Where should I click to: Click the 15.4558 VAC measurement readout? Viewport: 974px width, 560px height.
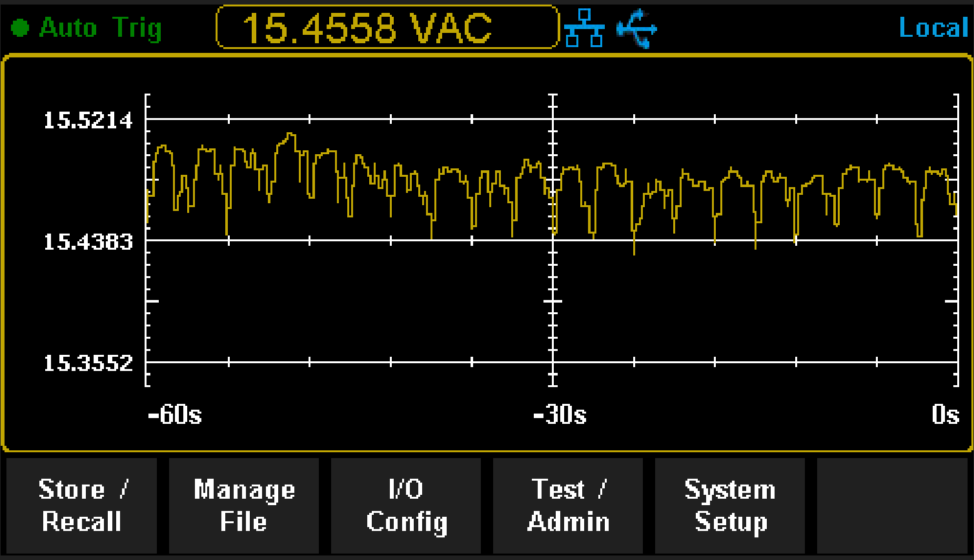coord(387,28)
